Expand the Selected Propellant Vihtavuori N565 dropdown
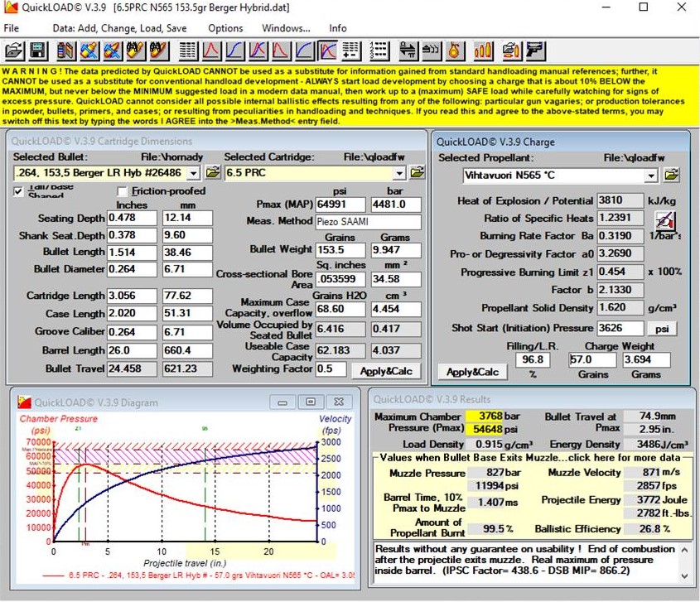This screenshot has width=700, height=602. 651,176
